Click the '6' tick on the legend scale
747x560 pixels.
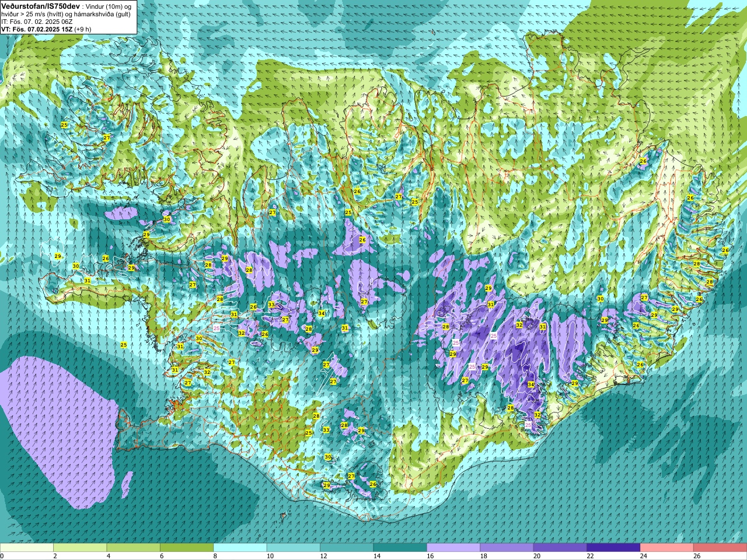[162, 556]
